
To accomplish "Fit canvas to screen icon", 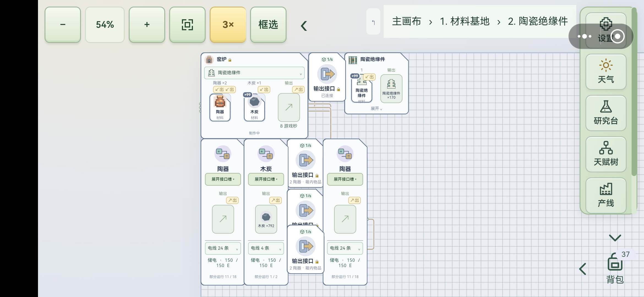I will click(x=187, y=25).
